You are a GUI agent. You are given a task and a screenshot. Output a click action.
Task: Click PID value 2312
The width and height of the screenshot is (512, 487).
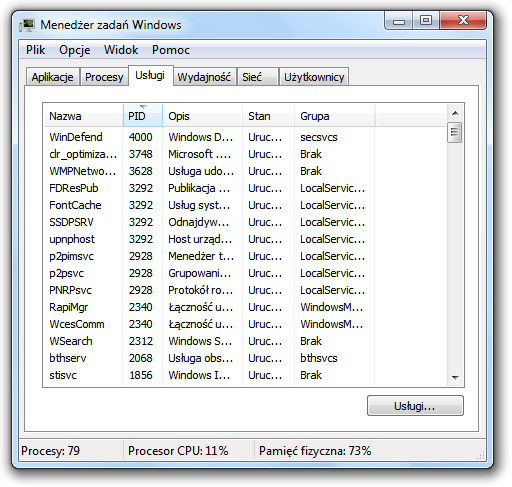[x=141, y=341]
